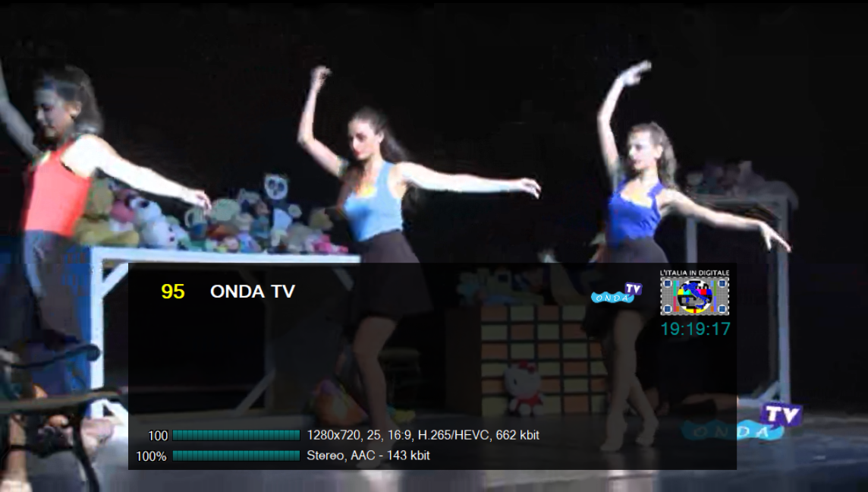Viewport: 868px width, 492px height.
Task: Click the 100% signal quality value label
Action: coord(151,456)
